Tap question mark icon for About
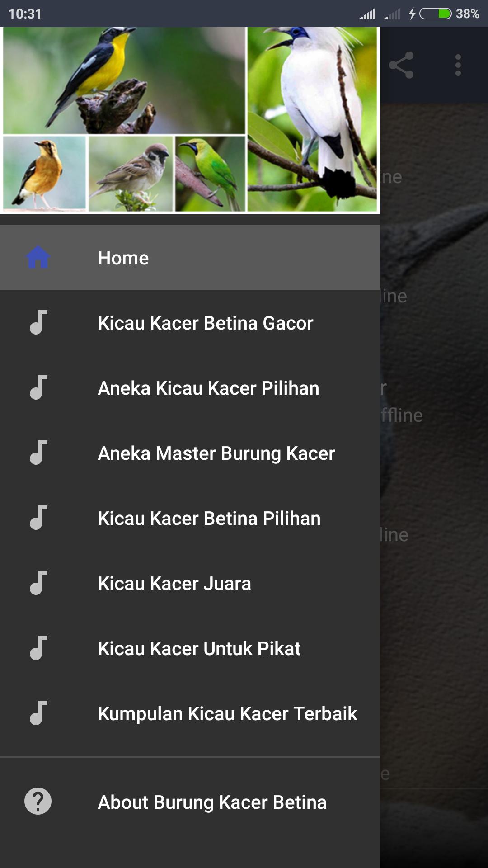The height and width of the screenshot is (868, 488). pyautogui.click(x=38, y=802)
